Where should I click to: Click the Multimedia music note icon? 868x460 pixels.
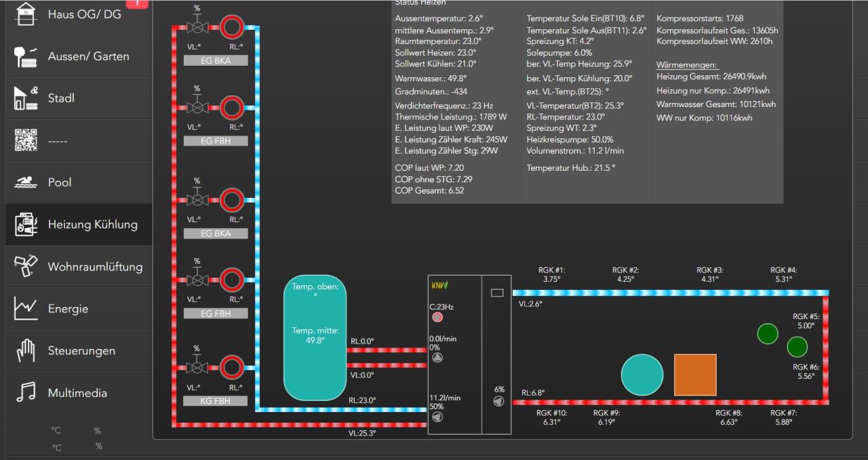click(x=26, y=393)
